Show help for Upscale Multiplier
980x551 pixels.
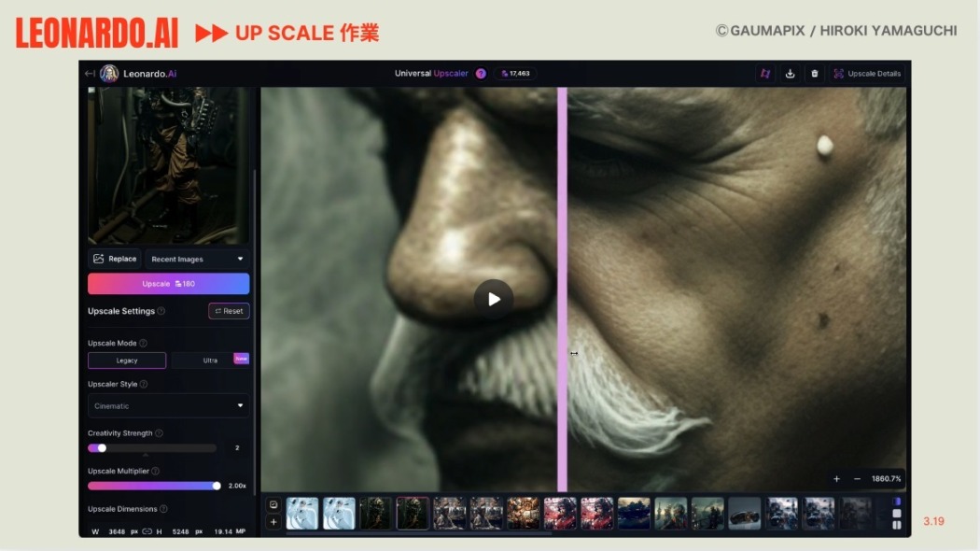pos(156,471)
